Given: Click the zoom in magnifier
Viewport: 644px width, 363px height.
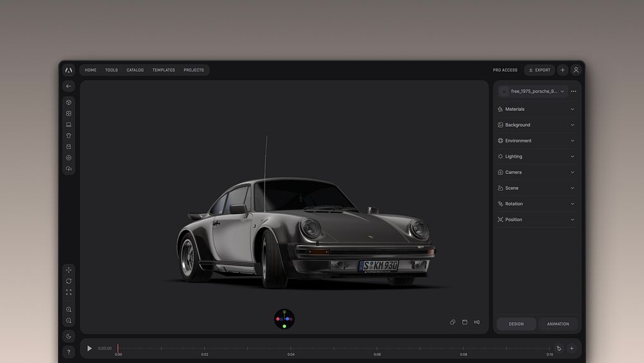Looking at the screenshot, I should (69, 309).
